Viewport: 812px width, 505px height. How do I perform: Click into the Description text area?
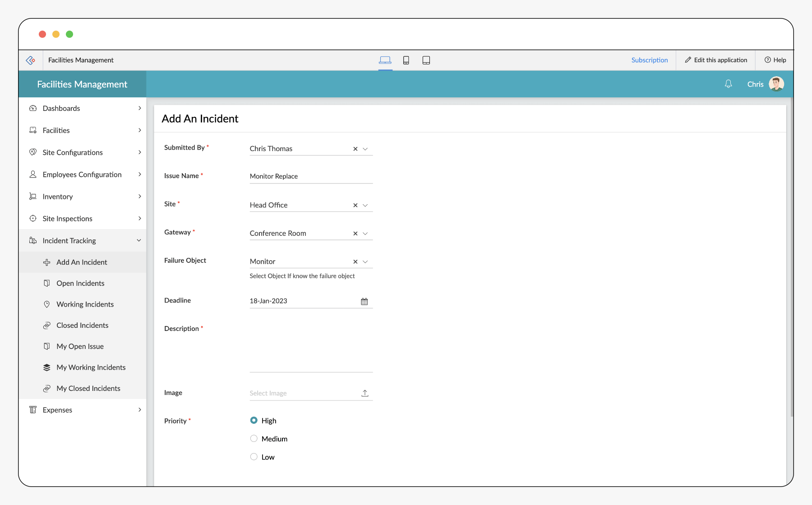[311, 348]
